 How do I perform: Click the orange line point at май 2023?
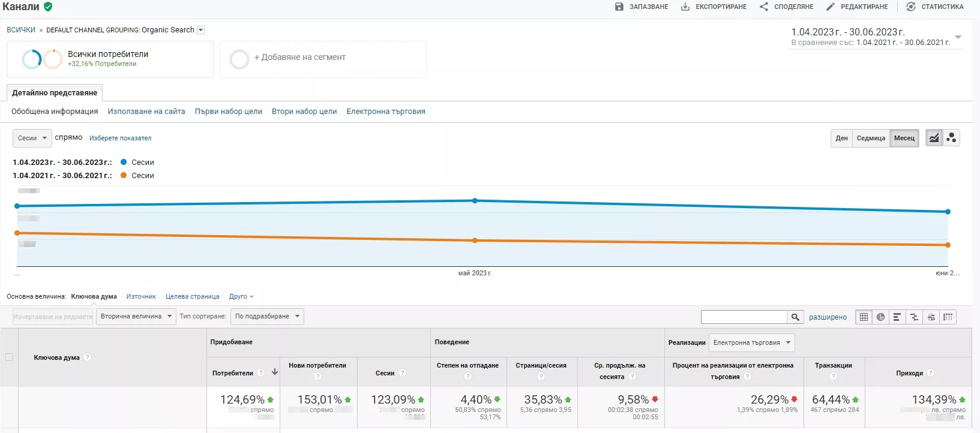point(475,240)
